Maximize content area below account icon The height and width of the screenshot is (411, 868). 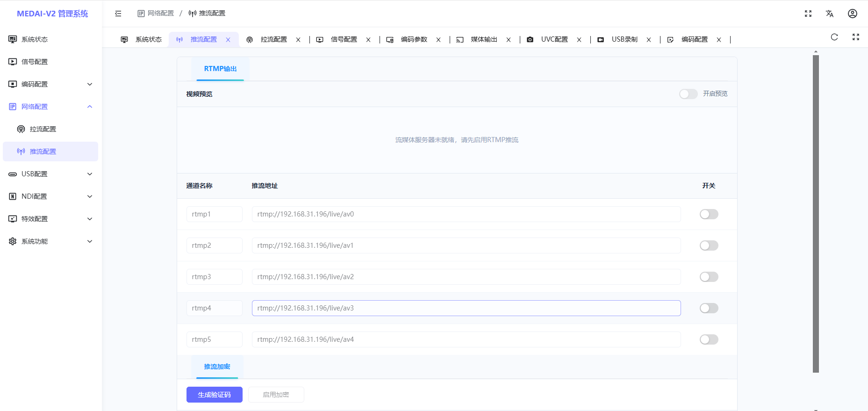tap(856, 37)
